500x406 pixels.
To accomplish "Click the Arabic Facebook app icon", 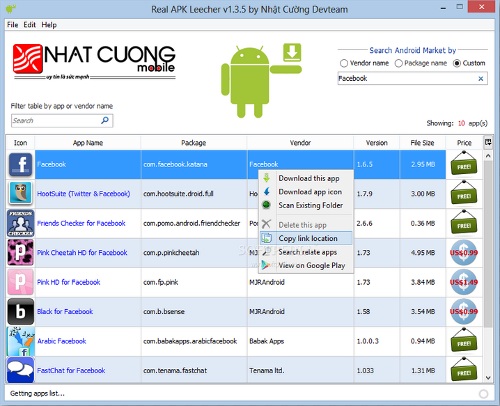I will 20,341.
